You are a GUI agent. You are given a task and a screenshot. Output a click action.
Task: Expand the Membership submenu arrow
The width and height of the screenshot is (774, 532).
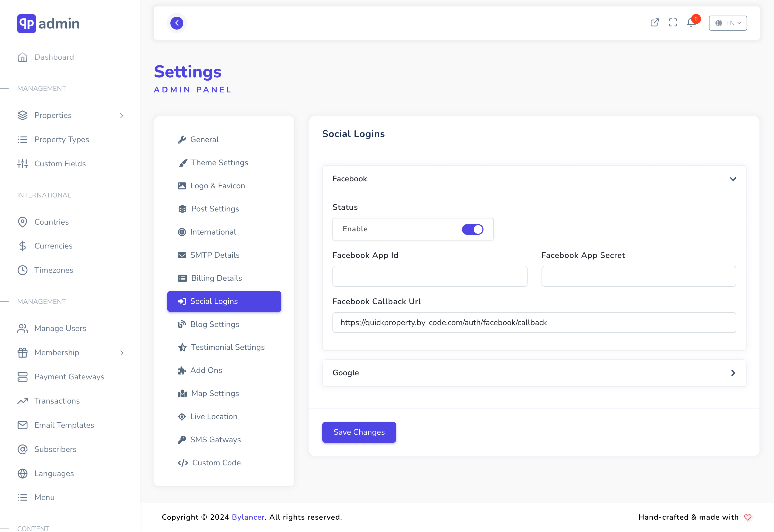[122, 353]
